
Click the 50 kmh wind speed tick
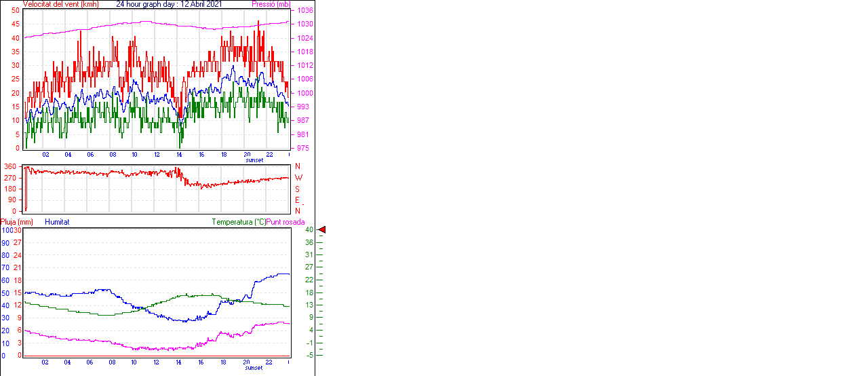[x=16, y=11]
